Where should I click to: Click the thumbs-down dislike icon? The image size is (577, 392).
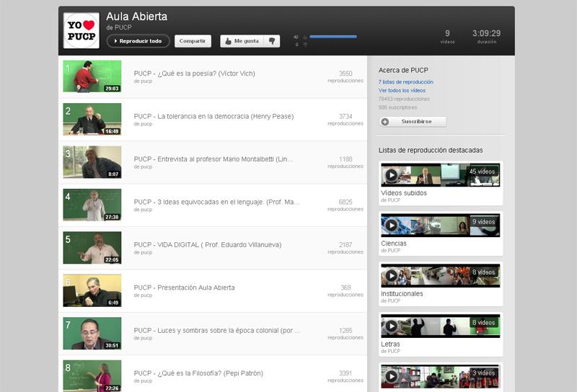pos(272,41)
